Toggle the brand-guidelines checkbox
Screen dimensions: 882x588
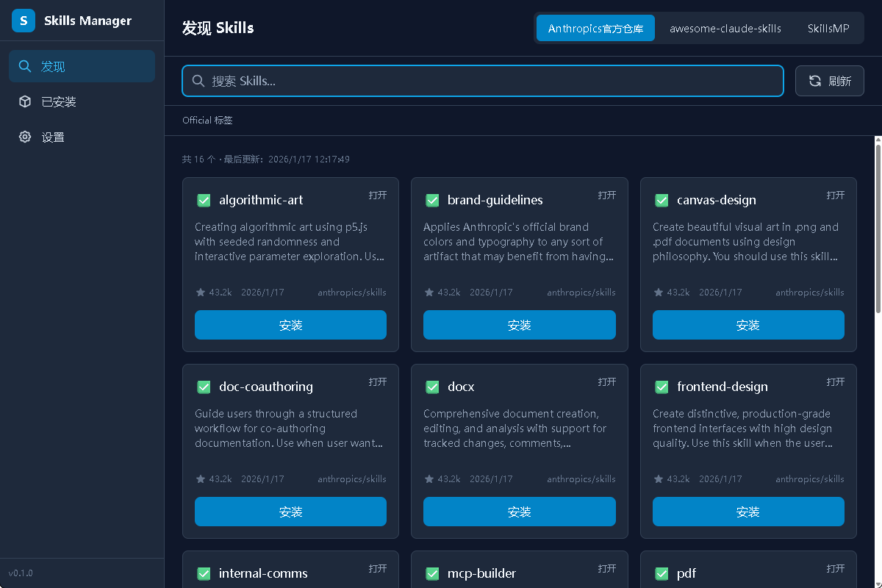433,200
